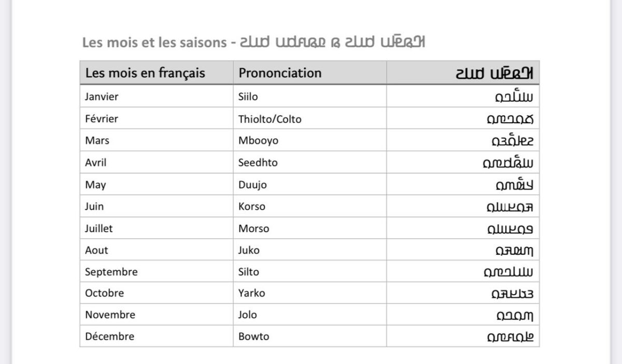This screenshot has width=622, height=364.
Task: Click the 'Bowto' pronunciation cell
Action: click(x=254, y=337)
